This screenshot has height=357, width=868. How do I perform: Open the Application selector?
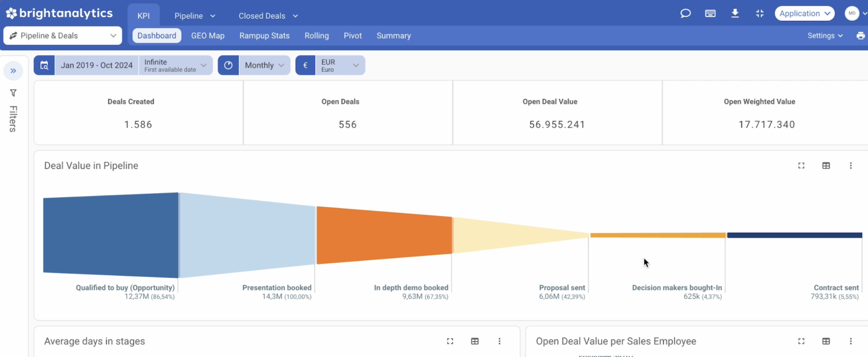click(804, 12)
